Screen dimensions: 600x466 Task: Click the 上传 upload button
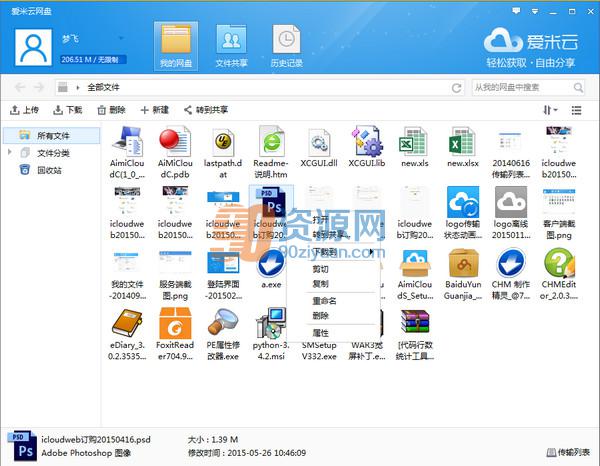click(24, 110)
